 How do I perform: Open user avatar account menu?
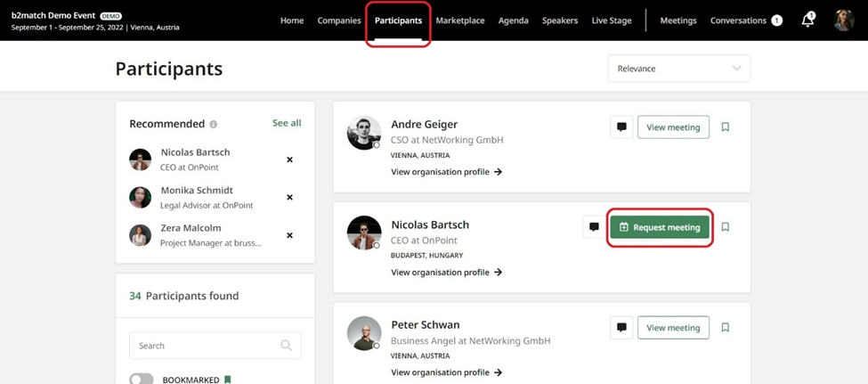click(843, 20)
